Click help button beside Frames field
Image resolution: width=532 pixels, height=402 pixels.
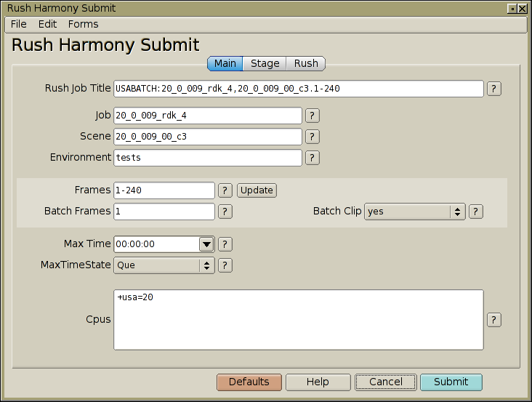pos(225,190)
